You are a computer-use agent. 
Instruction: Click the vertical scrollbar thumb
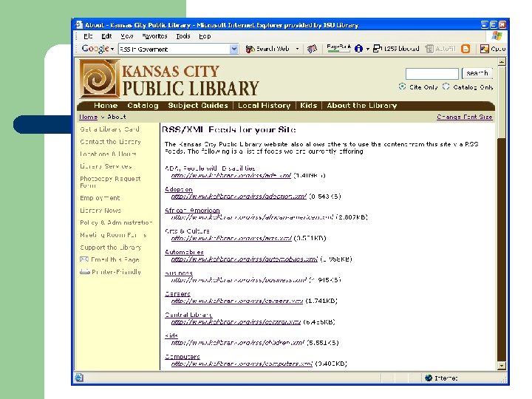click(502, 102)
